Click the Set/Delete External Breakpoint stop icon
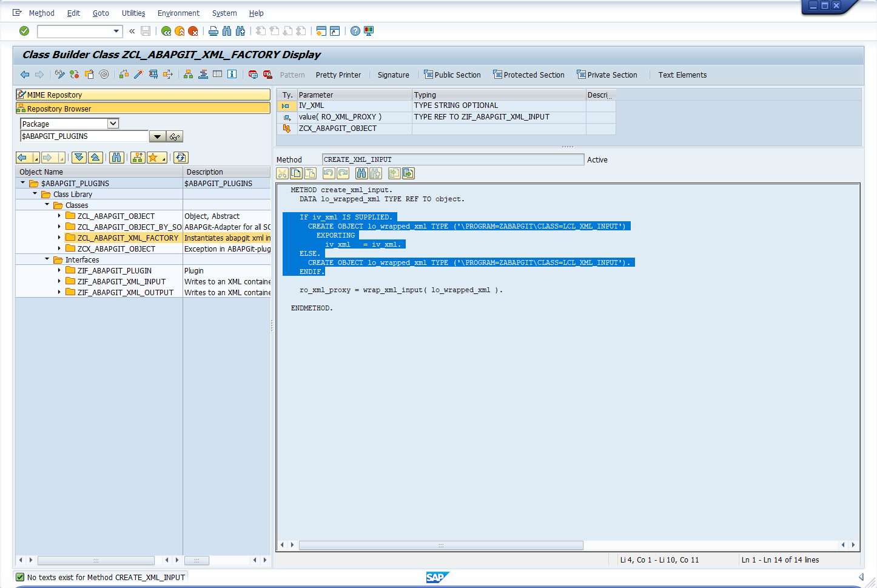 tap(267, 75)
